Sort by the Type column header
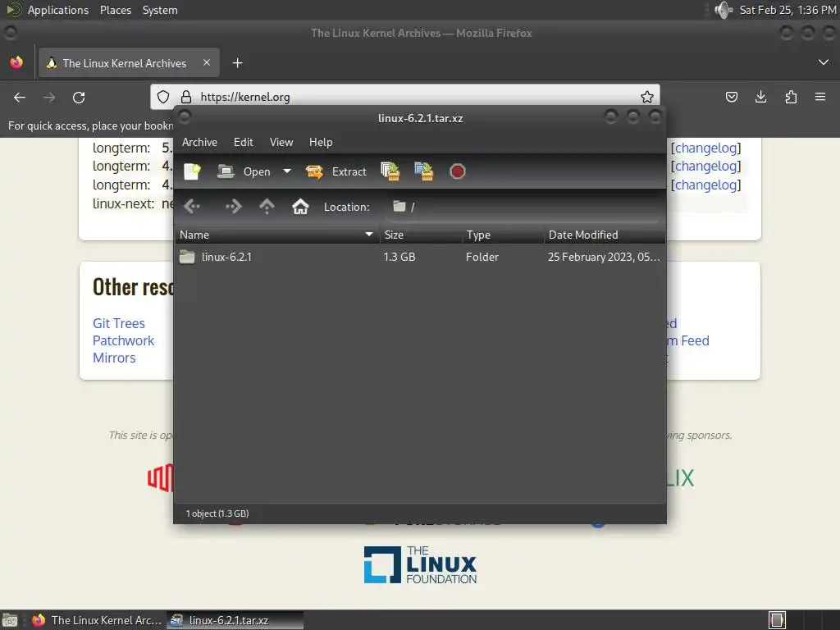 [503, 235]
